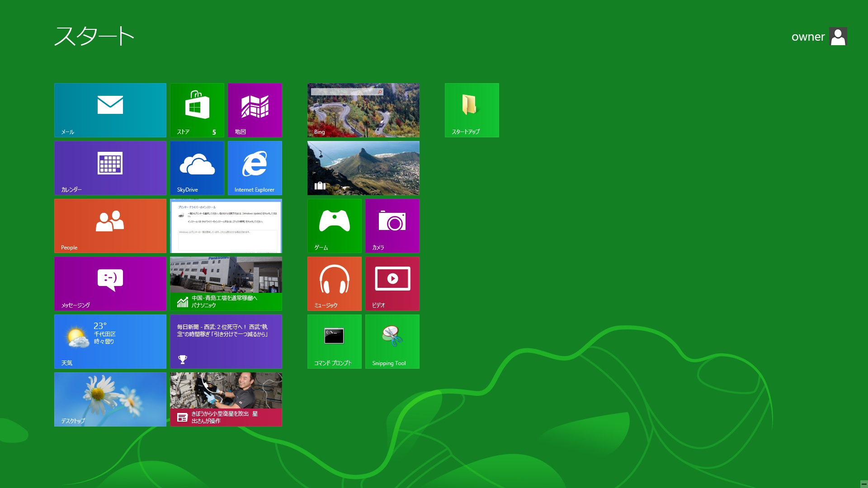Launch Command Prompt (コマンド プロンプト) tile
Viewport: 868px width, 488px height.
coord(334,341)
